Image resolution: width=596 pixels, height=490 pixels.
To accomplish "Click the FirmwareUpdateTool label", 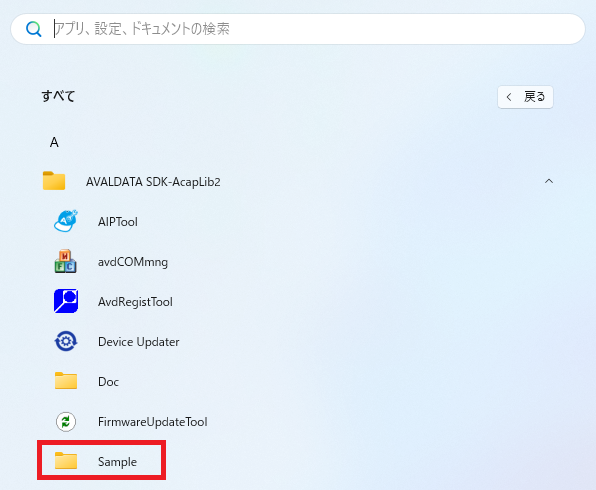I will [152, 422].
